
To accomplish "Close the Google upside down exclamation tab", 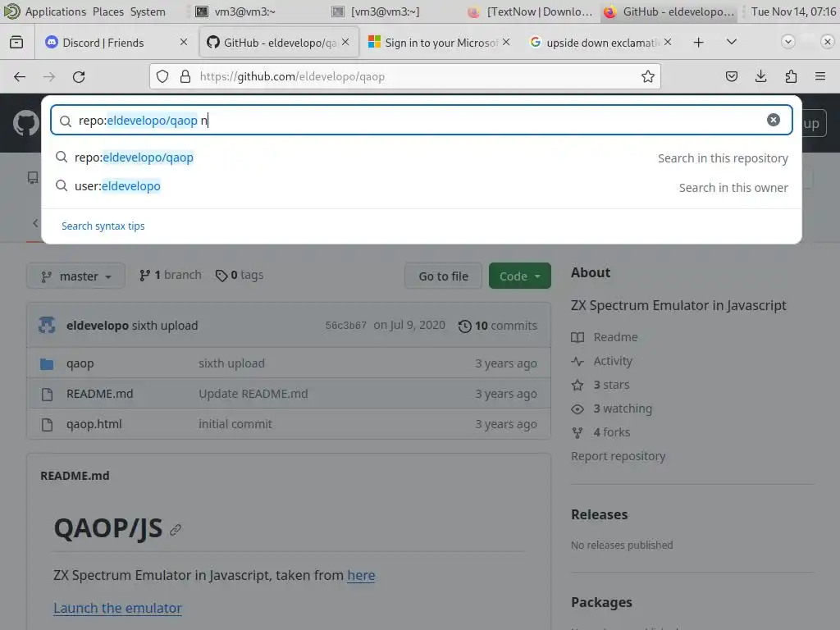I will (x=668, y=42).
